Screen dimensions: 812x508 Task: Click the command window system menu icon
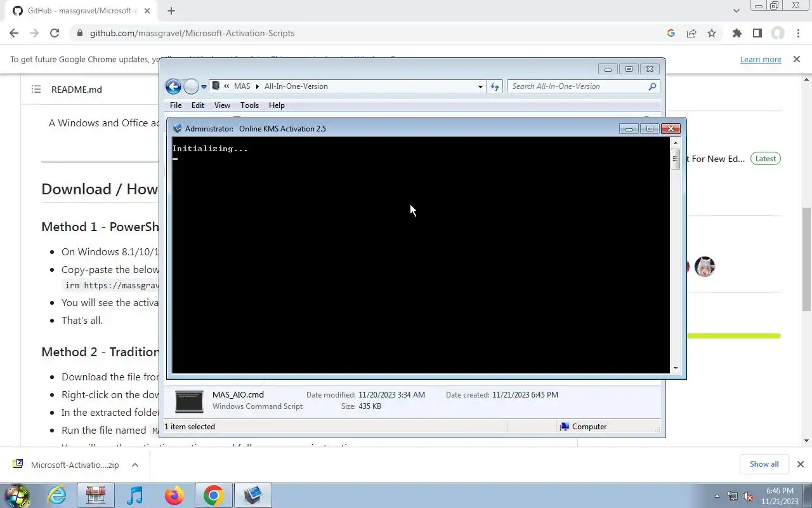177,128
